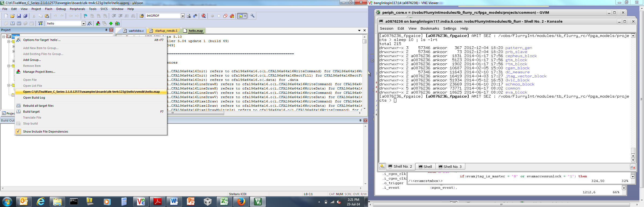Click the green Manage Run-Time Environment icon
The image size is (644, 207).
(111, 23)
